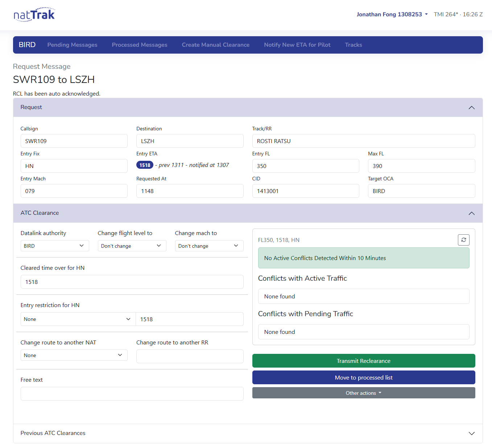Open Change mach to dropdown
492x448 pixels.
point(209,246)
